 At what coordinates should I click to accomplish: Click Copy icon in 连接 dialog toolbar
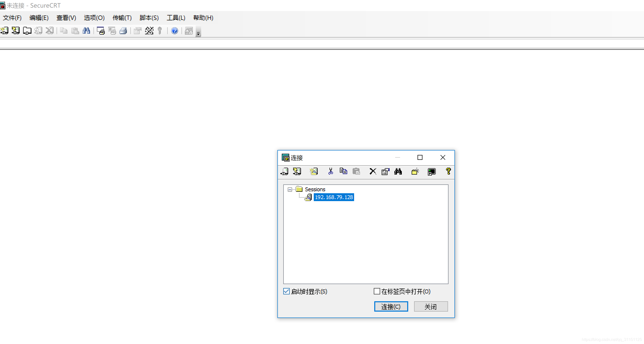pyautogui.click(x=344, y=171)
